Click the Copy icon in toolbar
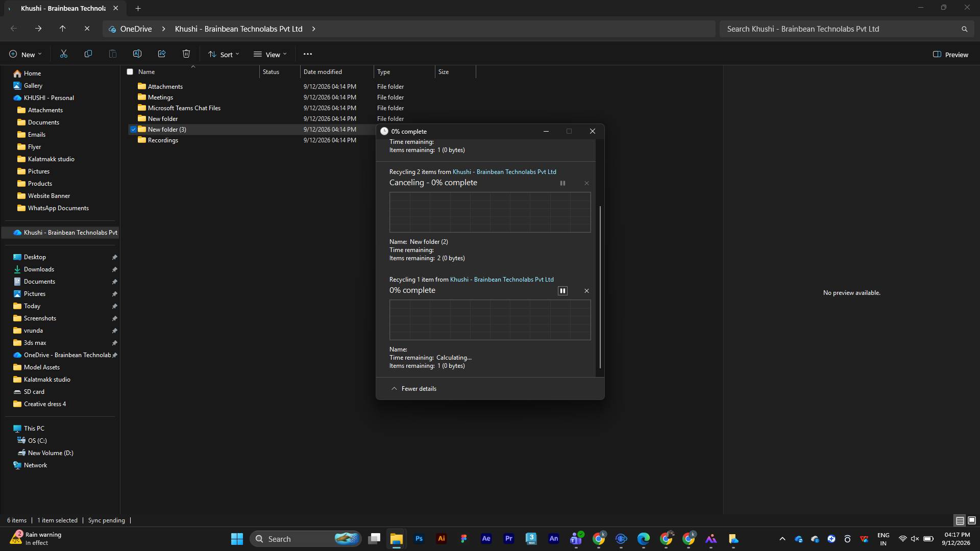Screen dimensions: 980x551 [x=88, y=54]
